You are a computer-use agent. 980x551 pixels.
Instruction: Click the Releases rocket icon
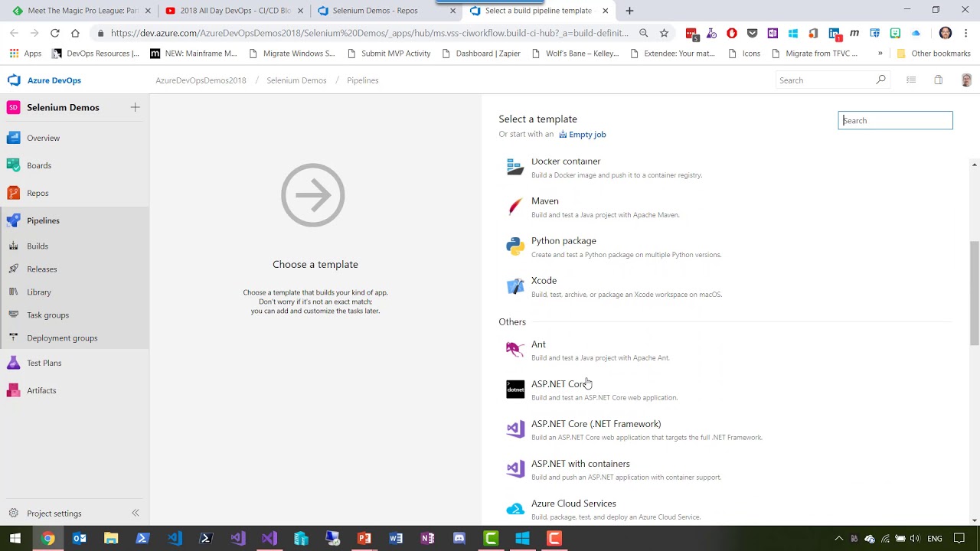click(13, 269)
